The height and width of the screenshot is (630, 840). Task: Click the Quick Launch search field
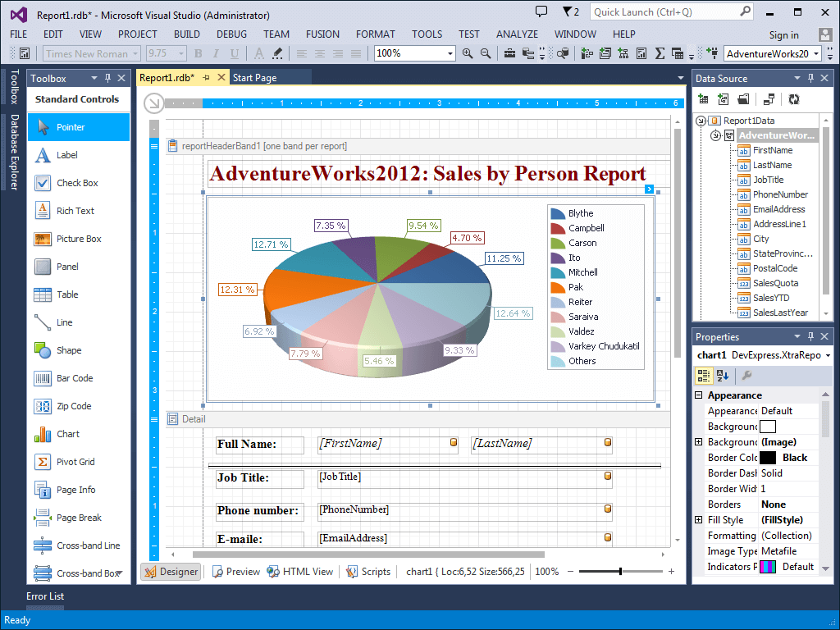672,11
